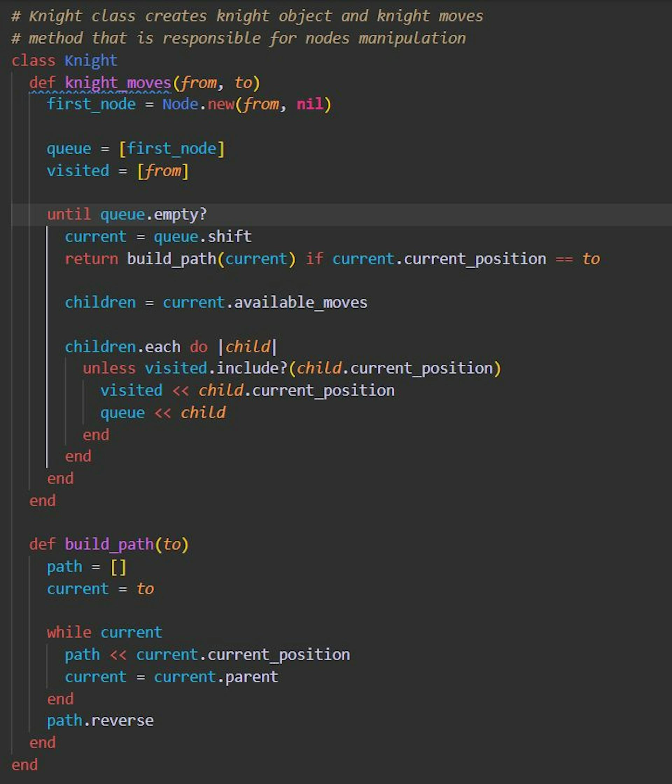This screenshot has width=672, height=784.
Task: Click 'path = []' assignment
Action: [x=86, y=567]
